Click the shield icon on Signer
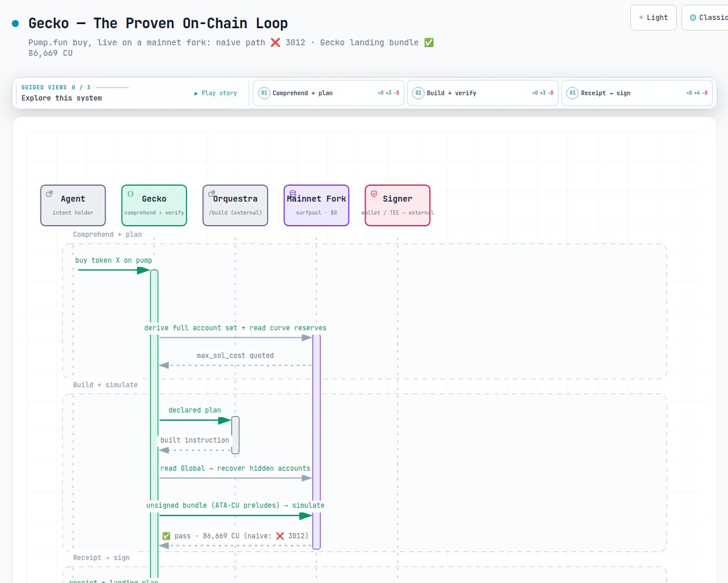728x583 pixels. [x=374, y=193]
